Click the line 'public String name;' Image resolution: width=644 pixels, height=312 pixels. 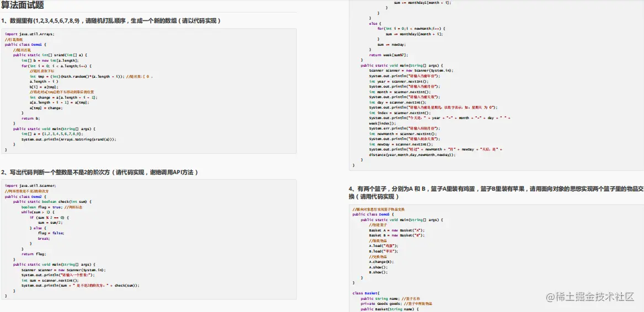(x=380, y=298)
